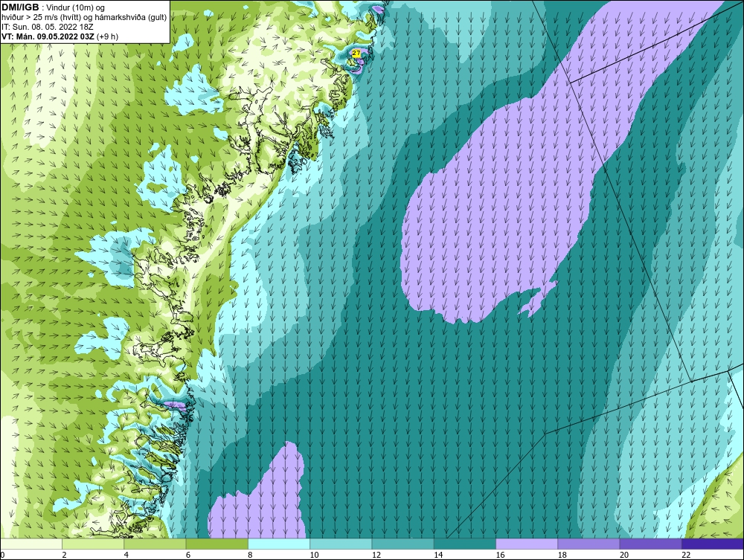Click the 20-22 m/s violet legend swatch
Viewport: 744px width, 560px height.
click(650, 544)
